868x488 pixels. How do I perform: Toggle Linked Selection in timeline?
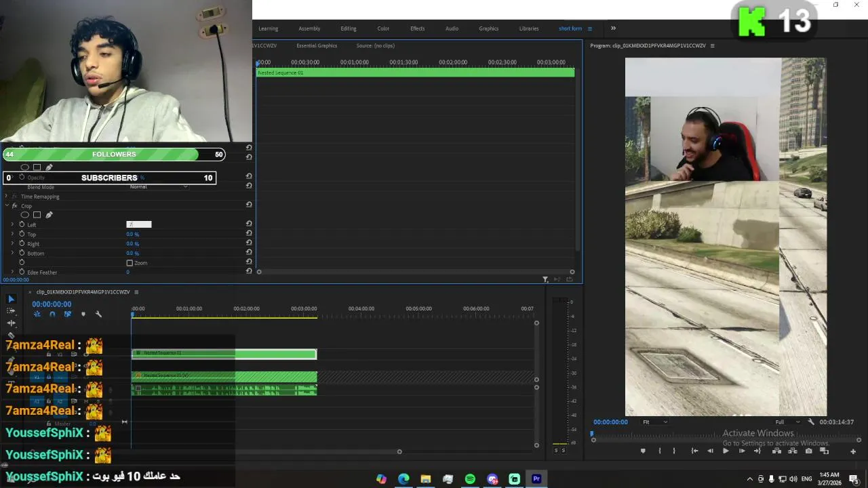coord(67,314)
